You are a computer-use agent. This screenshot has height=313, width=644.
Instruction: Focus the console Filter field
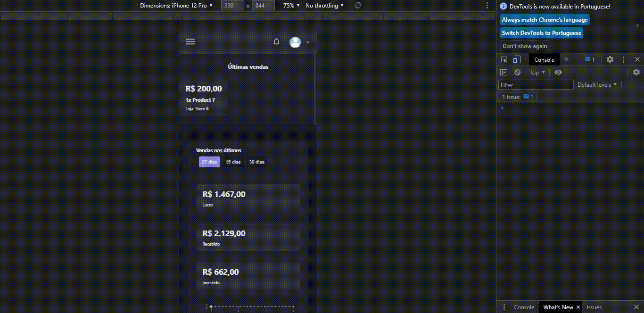(x=536, y=85)
